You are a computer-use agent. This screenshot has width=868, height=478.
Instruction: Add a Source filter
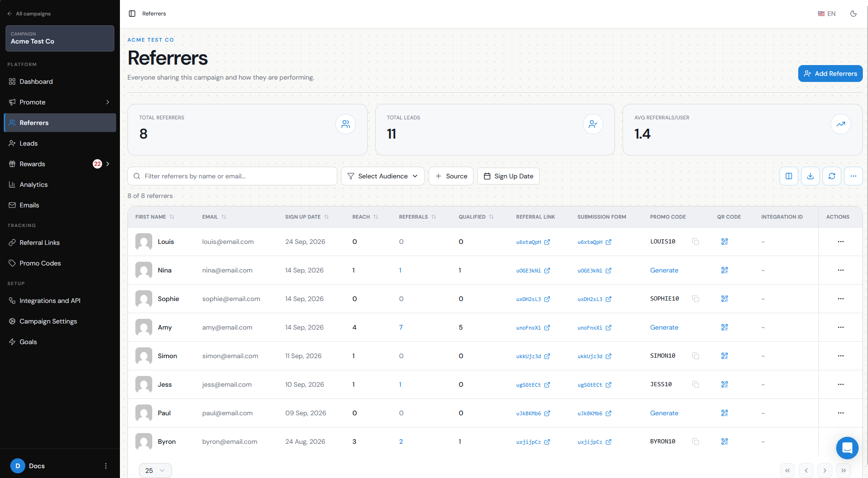[451, 176]
